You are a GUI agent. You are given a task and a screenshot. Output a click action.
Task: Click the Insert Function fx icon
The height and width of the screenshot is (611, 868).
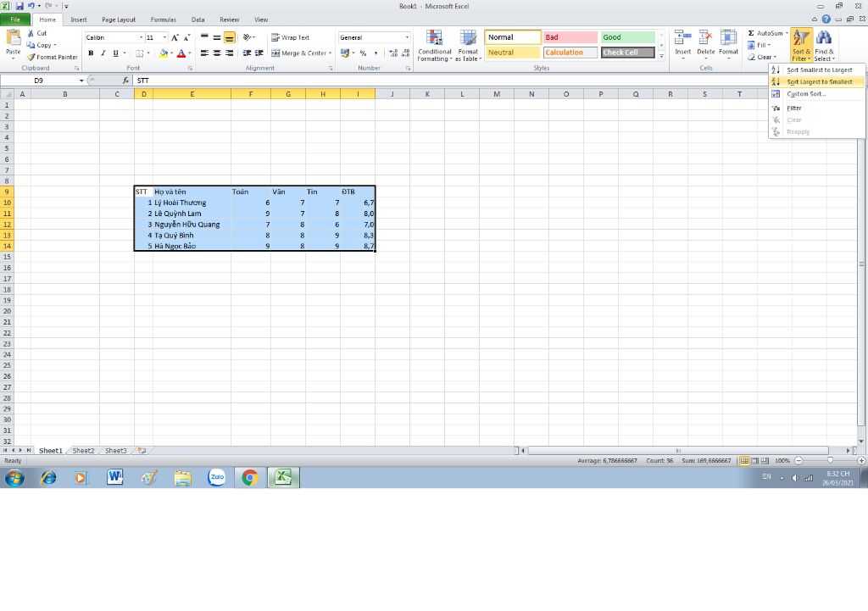click(x=125, y=81)
